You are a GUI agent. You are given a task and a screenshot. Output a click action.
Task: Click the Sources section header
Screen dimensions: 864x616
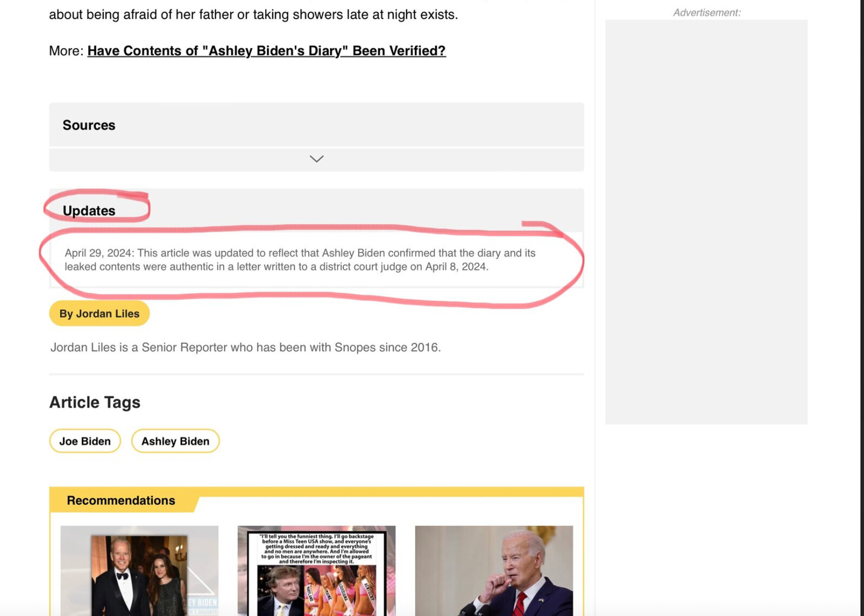(x=316, y=125)
